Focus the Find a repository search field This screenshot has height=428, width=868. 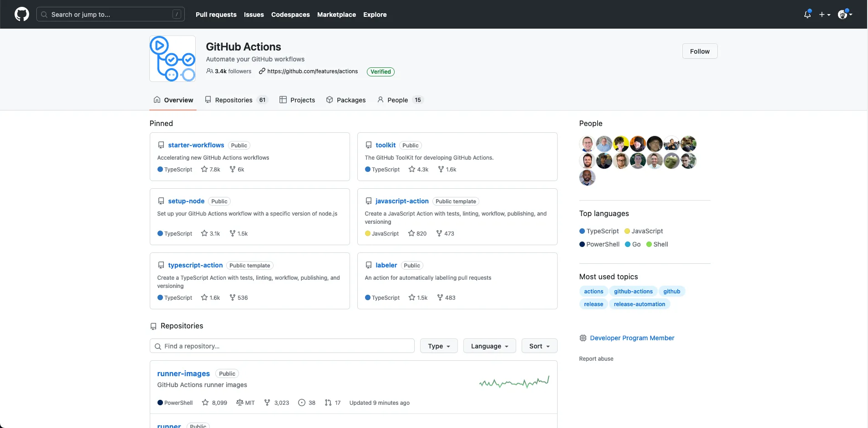tap(282, 346)
